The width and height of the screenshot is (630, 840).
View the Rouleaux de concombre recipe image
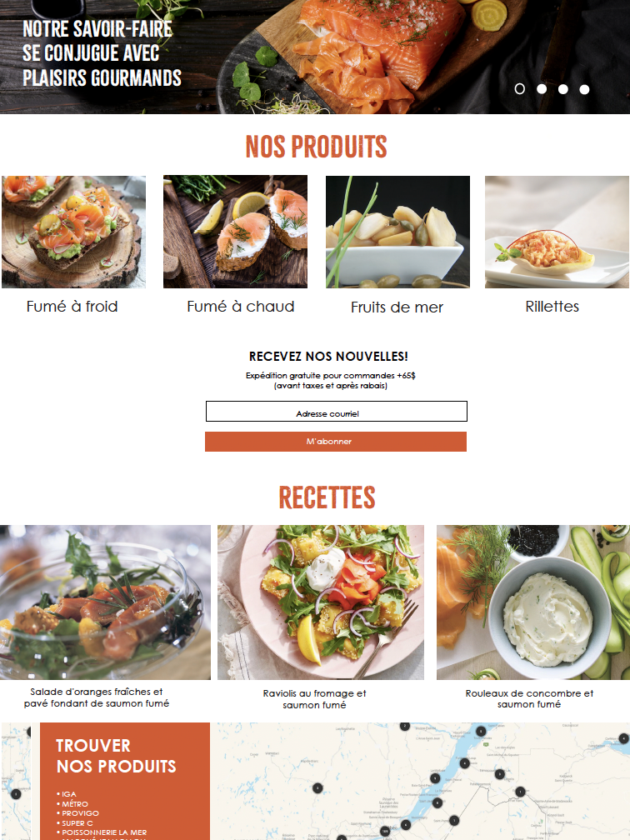[x=533, y=602]
